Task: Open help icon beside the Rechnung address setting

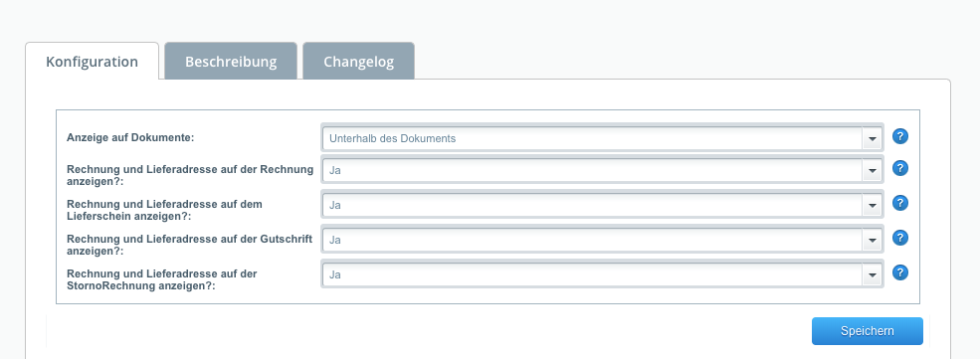Action: coord(900,168)
